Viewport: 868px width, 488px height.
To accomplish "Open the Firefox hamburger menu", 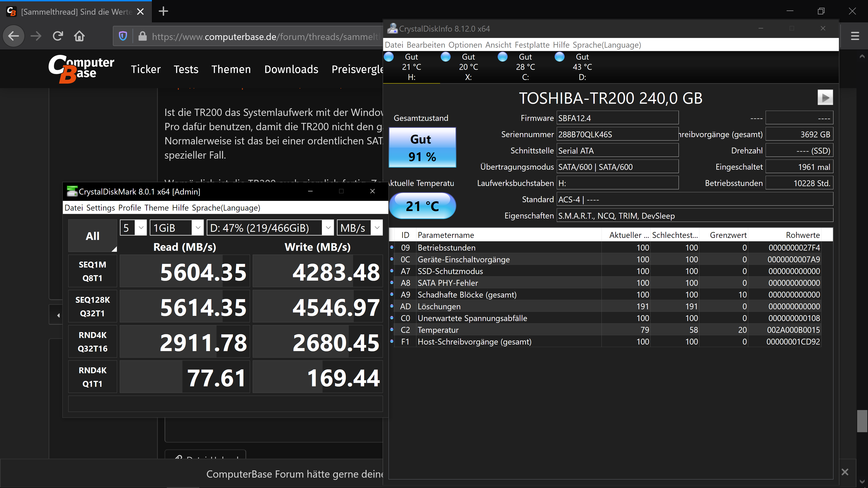I will [855, 36].
